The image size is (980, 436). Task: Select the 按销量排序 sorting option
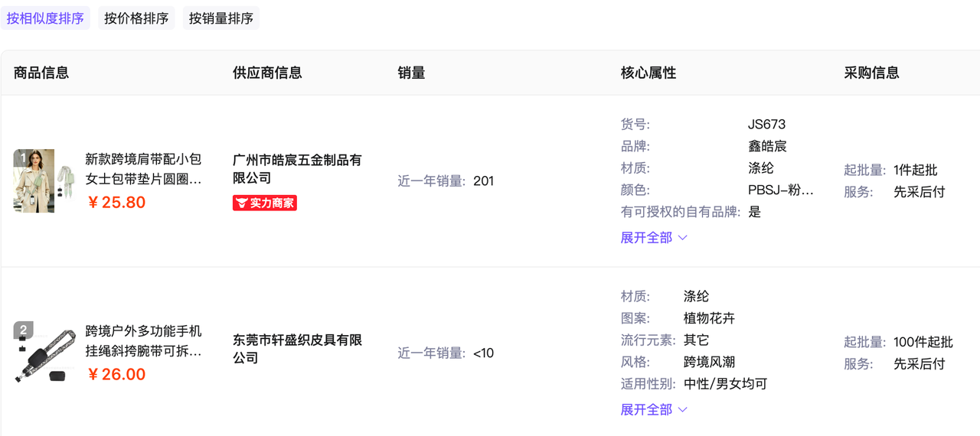221,18
